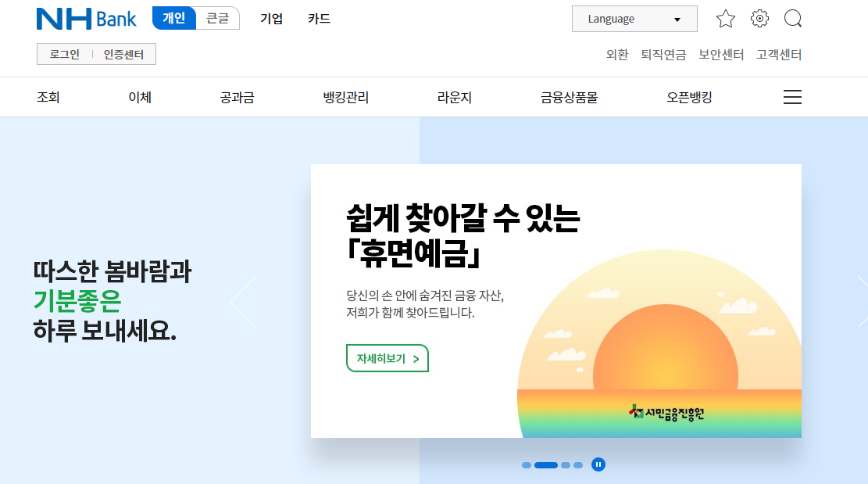Switch to the 개인 personal banking mode
This screenshot has height=484, width=868.
[173, 18]
